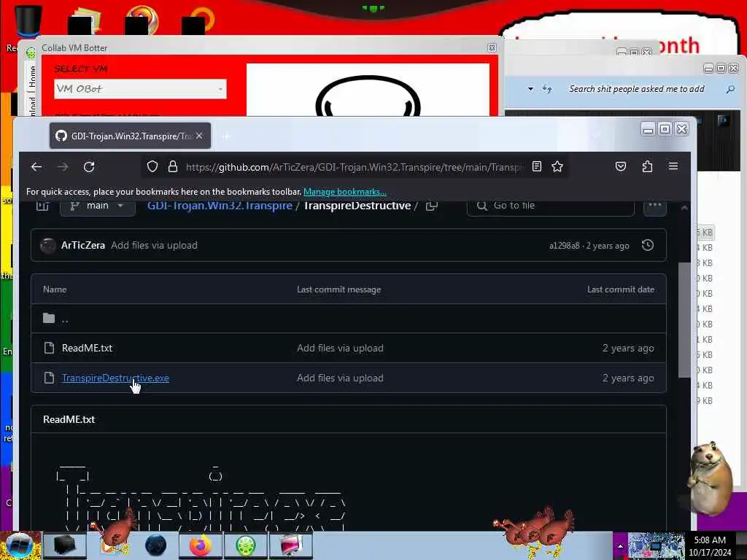Open the three-dots more options button
Screen dimensions: 747x560
tap(655, 206)
